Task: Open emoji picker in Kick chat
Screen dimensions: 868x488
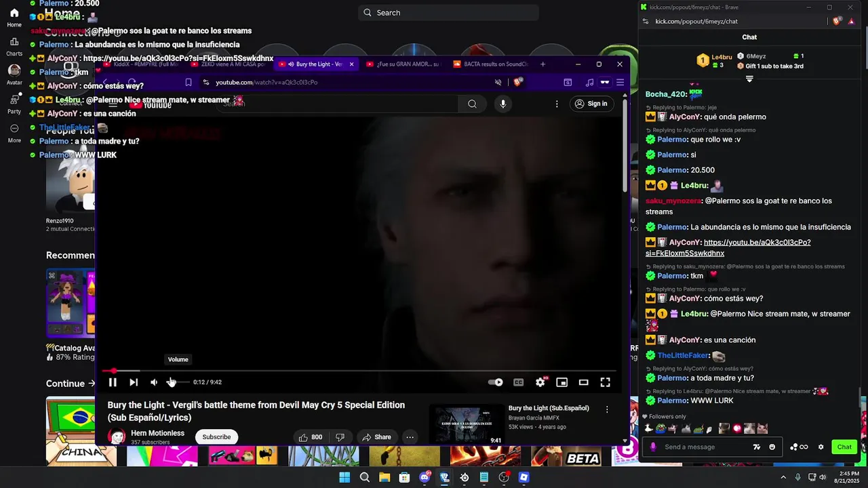Action: point(772,447)
